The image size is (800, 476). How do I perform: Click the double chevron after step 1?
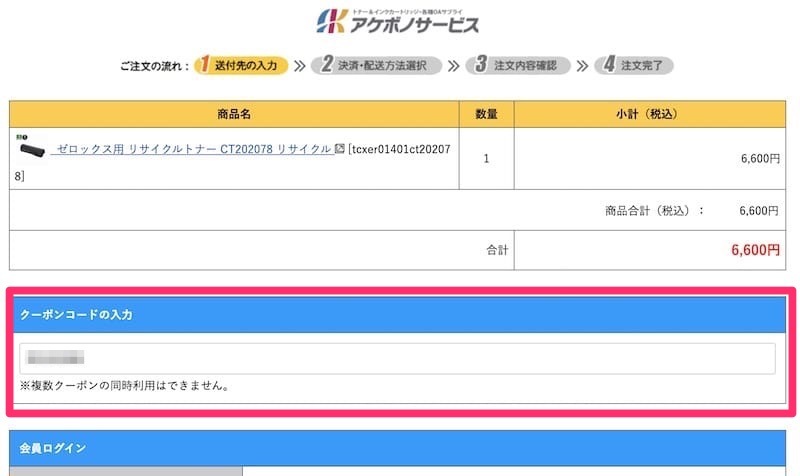coord(300,66)
